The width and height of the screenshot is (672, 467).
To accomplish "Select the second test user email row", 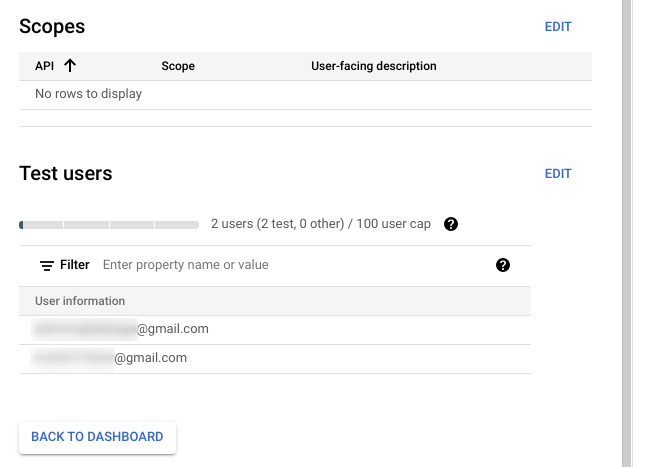I will (x=110, y=358).
